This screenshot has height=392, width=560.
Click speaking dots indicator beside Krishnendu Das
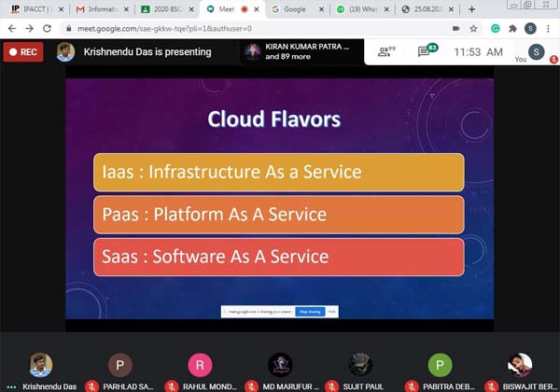(11, 387)
